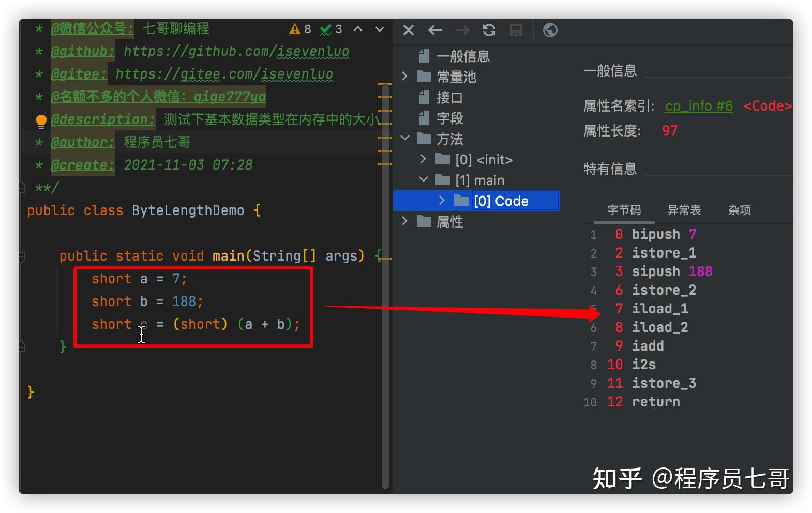Click the save floppy disk icon
The width and height of the screenshot is (812, 513).
point(516,31)
